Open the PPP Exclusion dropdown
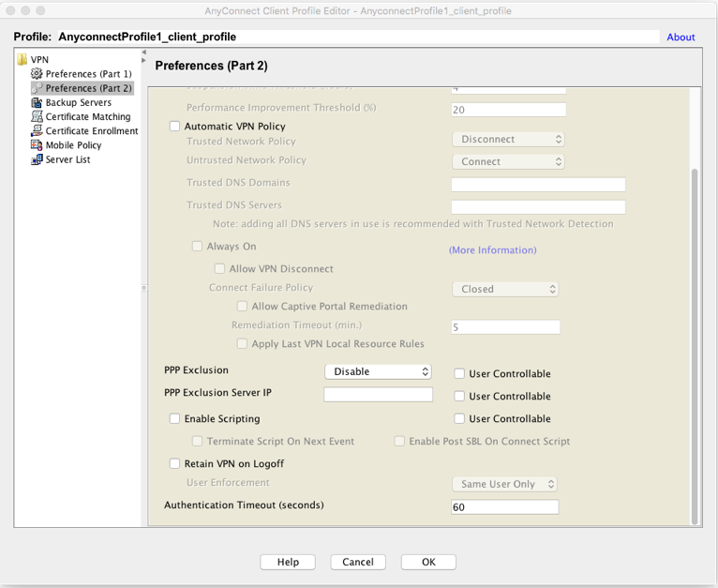Screen dimensions: 718x588 click(x=378, y=372)
